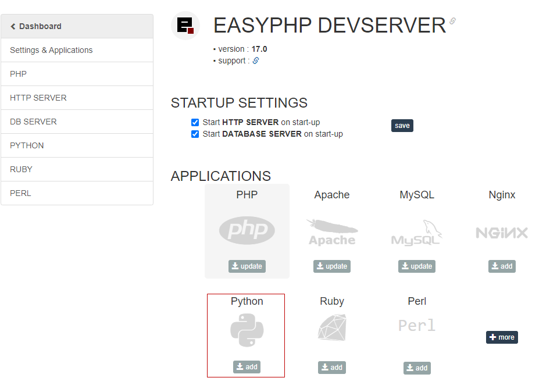Update the Apache application
The image size is (557, 392).
click(x=332, y=266)
